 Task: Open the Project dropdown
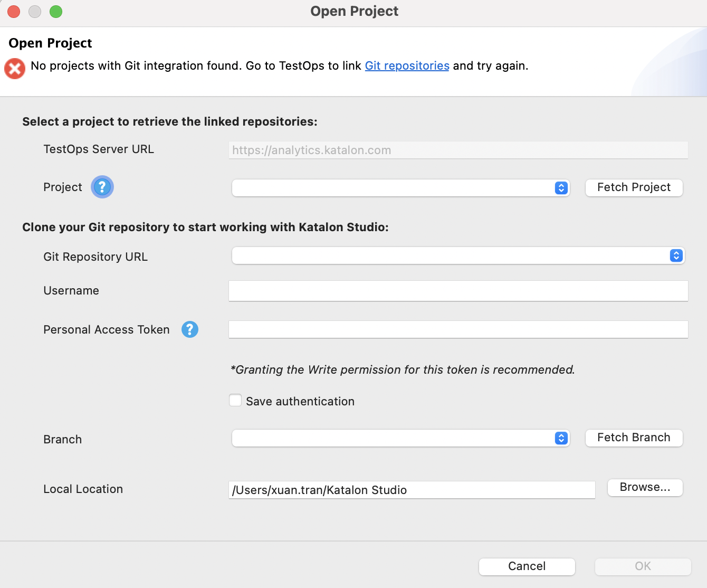[400, 188]
